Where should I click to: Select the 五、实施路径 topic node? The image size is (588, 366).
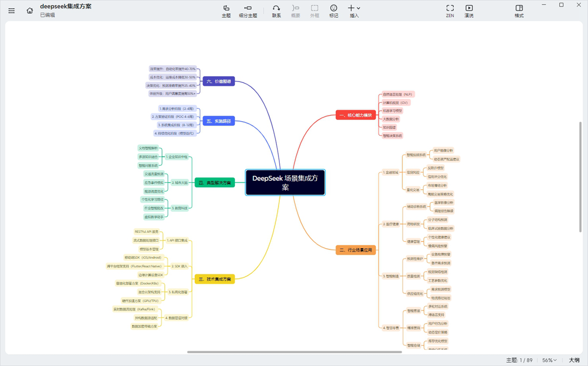pos(219,121)
